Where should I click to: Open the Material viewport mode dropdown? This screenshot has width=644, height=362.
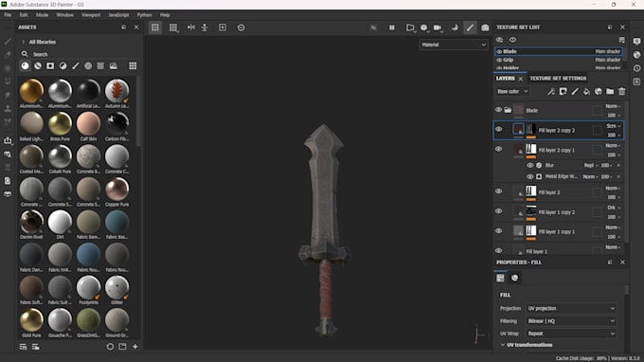tap(454, 45)
